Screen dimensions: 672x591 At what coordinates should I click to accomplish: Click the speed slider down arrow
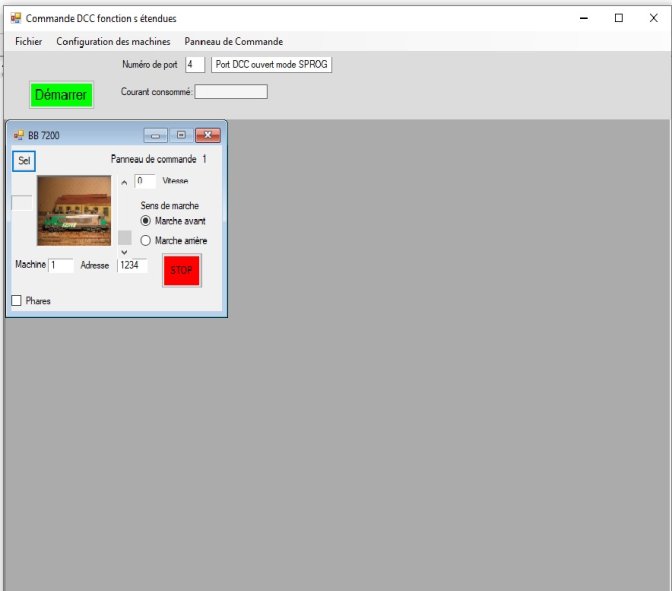pyautogui.click(x=124, y=252)
